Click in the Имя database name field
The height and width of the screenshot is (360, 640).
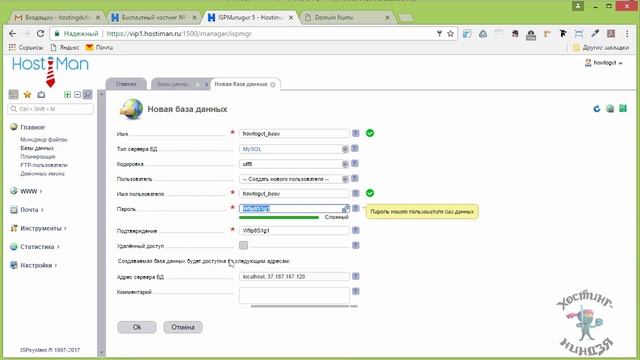294,133
